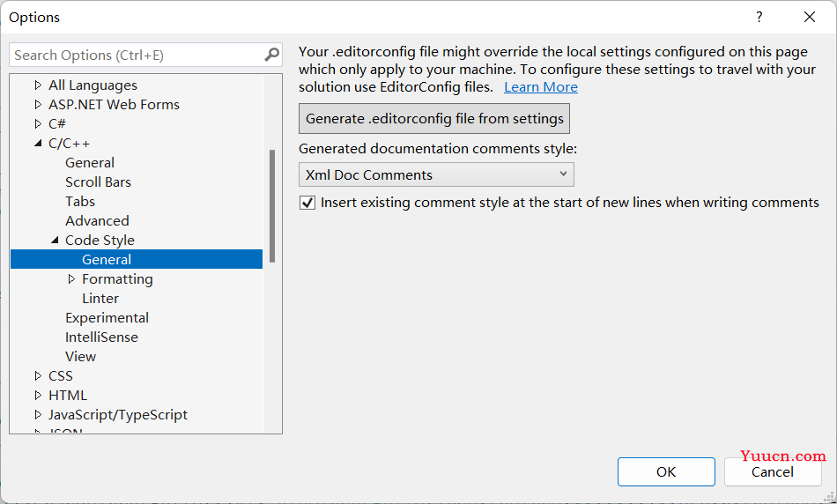This screenshot has height=504, width=837.
Task: Uncheck Insert existing comment style checkbox
Action: point(307,203)
